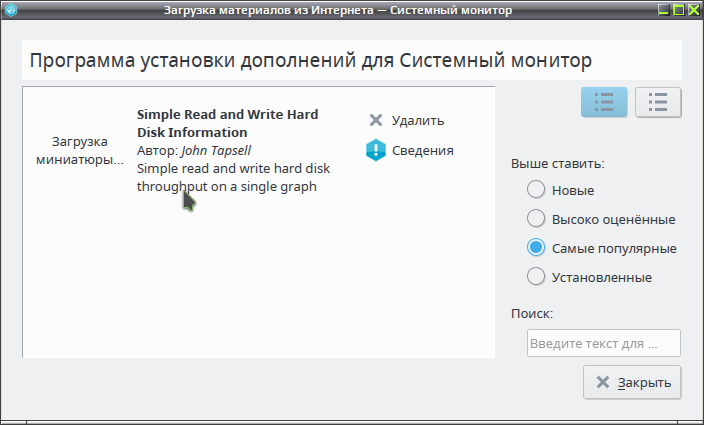Click the Закрыть button
Screen dimensions: 704x425
tap(632, 382)
